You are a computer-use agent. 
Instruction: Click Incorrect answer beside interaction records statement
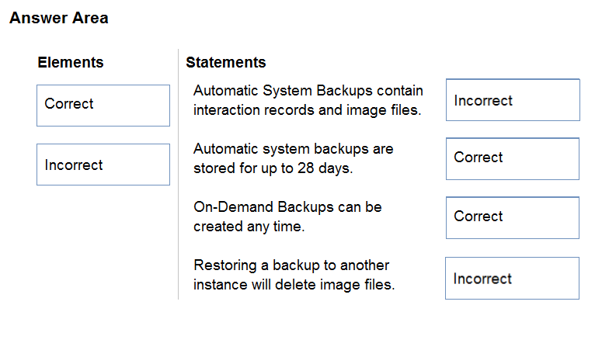pyautogui.click(x=513, y=100)
